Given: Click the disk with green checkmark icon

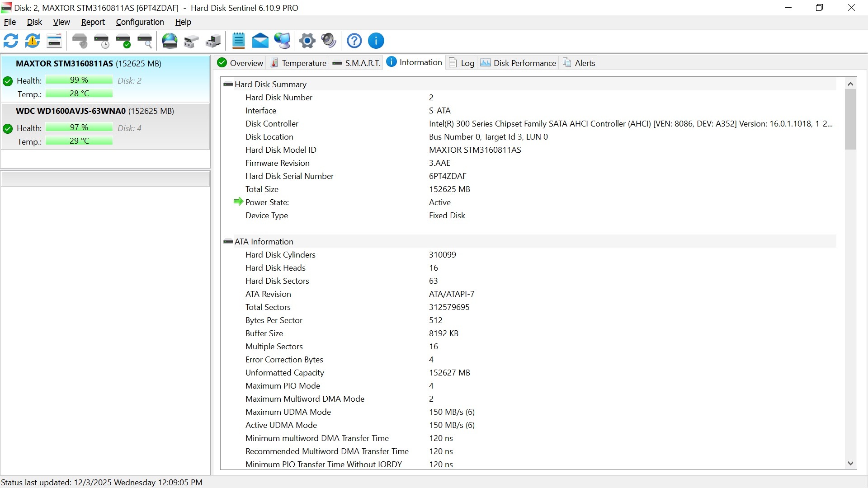Looking at the screenshot, I should [123, 41].
